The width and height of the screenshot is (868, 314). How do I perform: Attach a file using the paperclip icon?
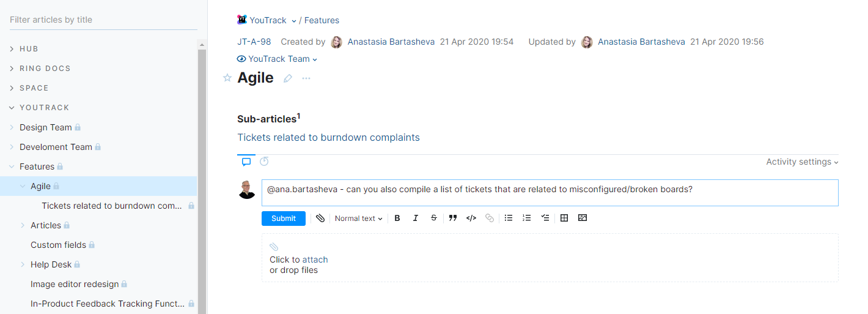(320, 218)
